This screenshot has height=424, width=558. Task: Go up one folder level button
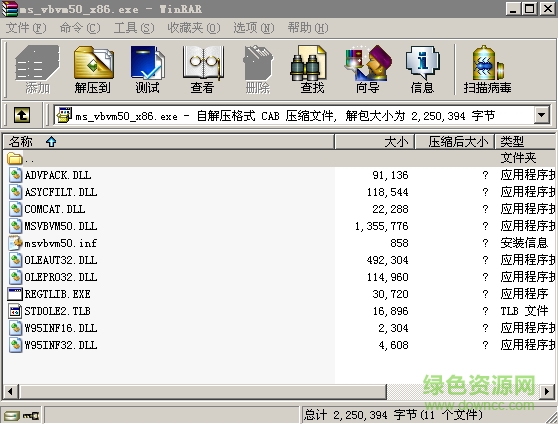coord(22,115)
